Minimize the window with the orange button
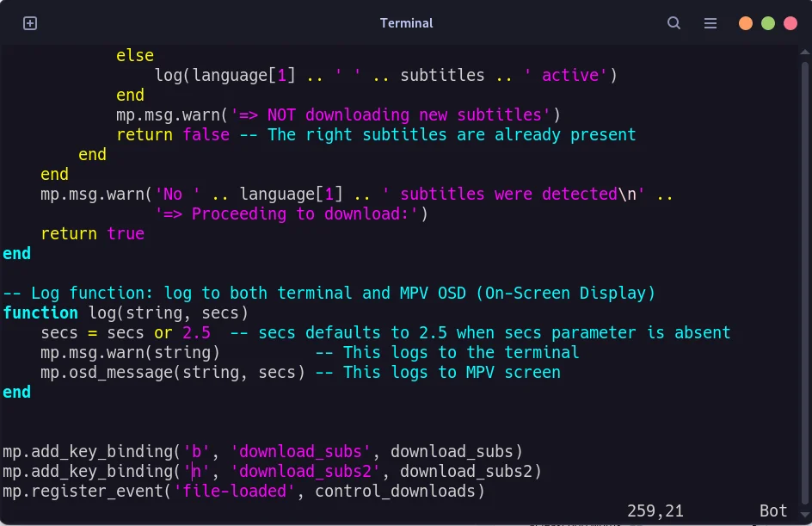Image resolution: width=812 pixels, height=526 pixels. (746, 23)
